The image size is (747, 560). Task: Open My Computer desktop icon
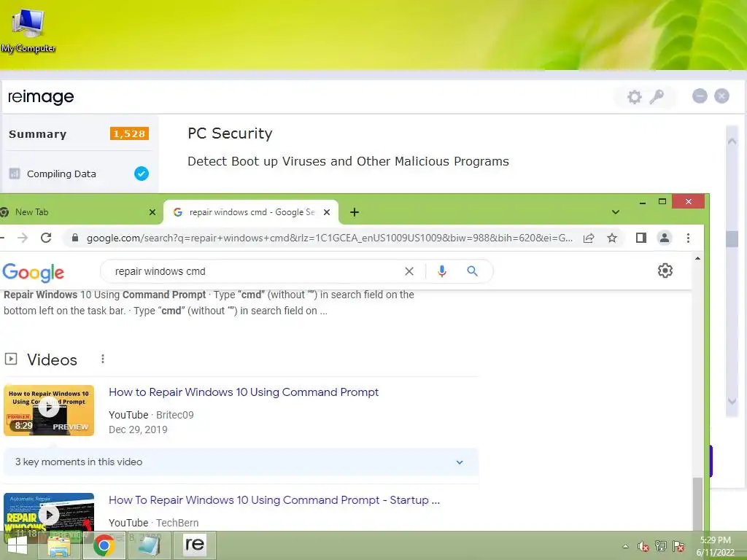(x=28, y=30)
